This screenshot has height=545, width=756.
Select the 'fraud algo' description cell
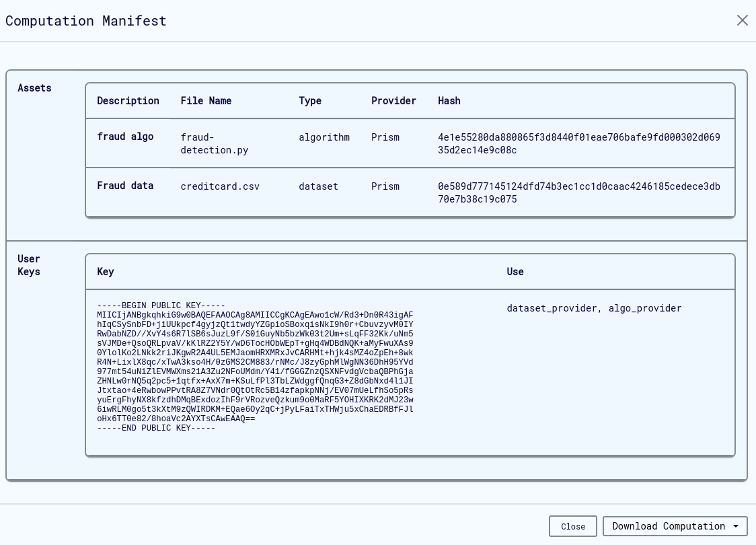pyautogui.click(x=125, y=137)
